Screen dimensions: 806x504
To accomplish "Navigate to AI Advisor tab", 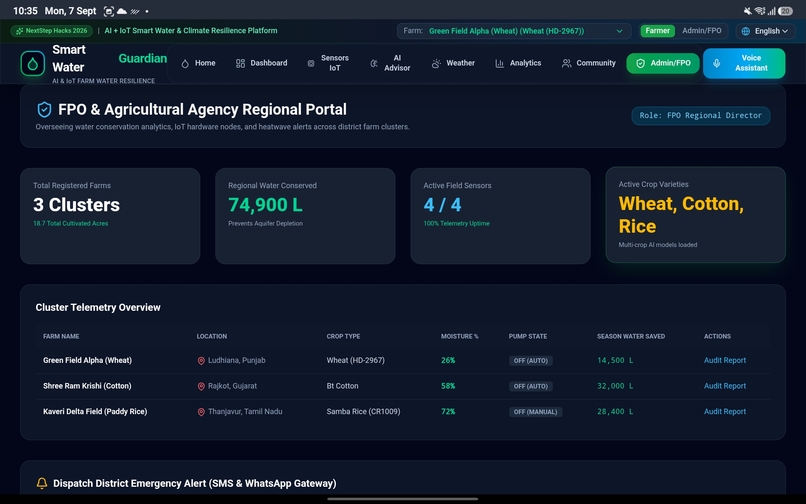I will (x=390, y=63).
